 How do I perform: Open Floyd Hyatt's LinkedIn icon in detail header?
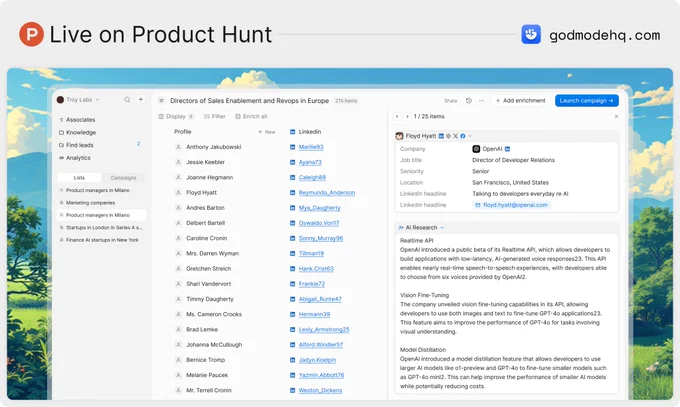click(441, 136)
